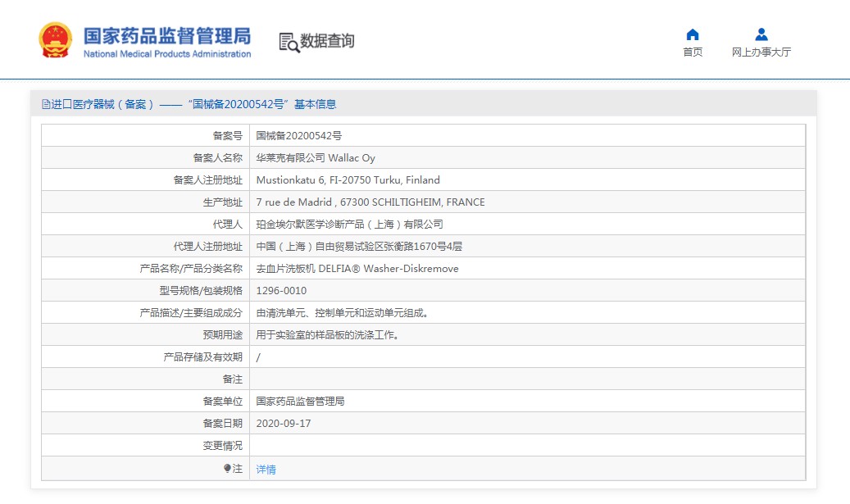Open the 详情 link
850x504 pixels.
(266, 470)
